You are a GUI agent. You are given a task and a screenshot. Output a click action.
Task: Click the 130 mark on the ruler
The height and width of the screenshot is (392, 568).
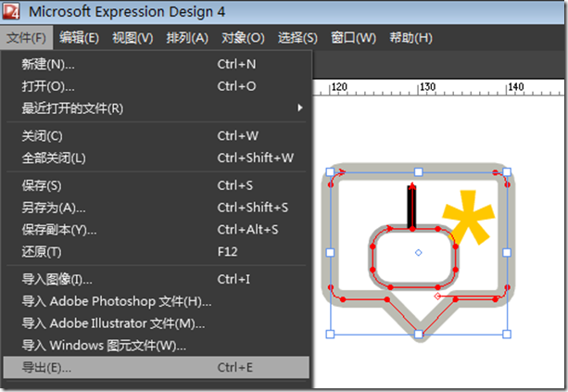(x=427, y=87)
